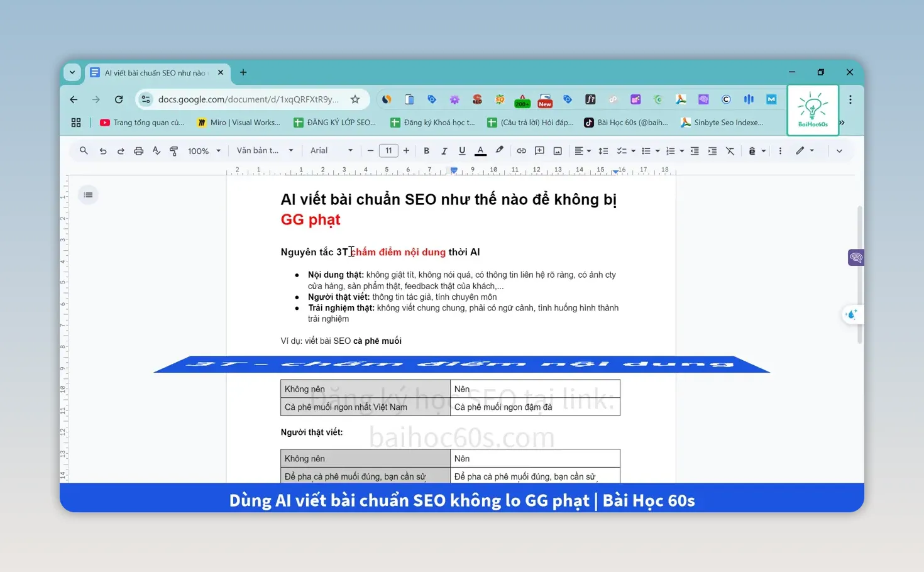Increase the paragraph indent
Viewport: 924px width, 572px height.
712,151
